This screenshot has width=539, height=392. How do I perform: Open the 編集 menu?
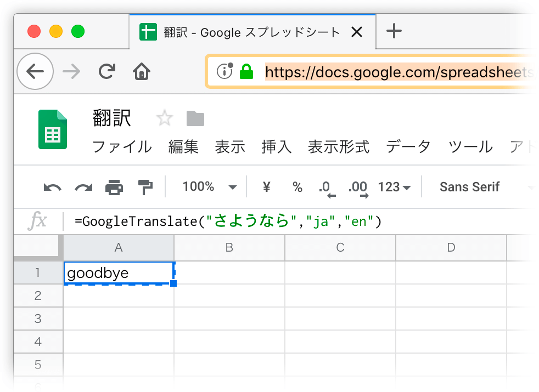point(183,146)
